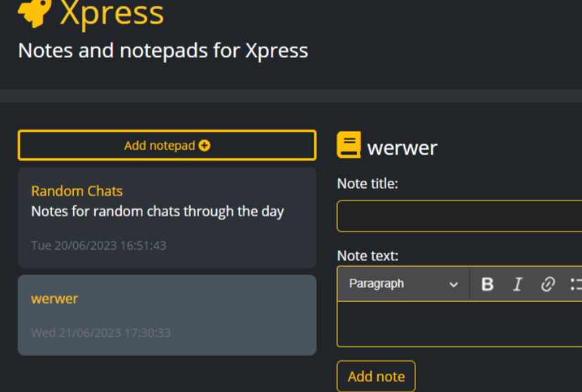Click the Random Chats description text
Screen dimensions: 582x392
157,211
